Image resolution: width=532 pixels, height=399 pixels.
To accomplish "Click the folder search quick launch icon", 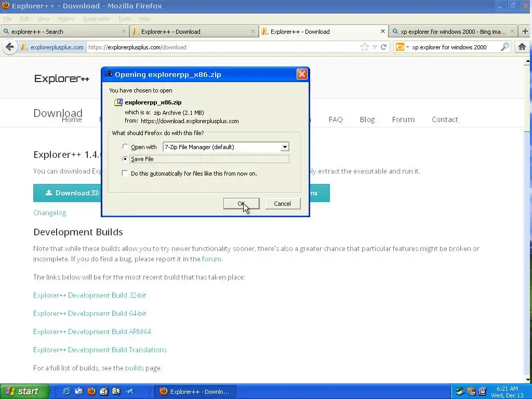I will pos(116,391).
